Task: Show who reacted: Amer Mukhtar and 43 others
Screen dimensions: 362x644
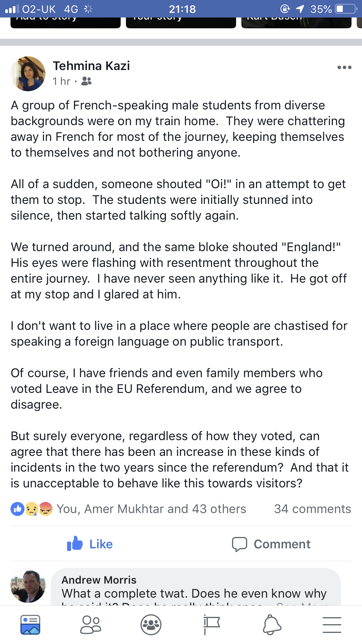Action: [x=151, y=509]
